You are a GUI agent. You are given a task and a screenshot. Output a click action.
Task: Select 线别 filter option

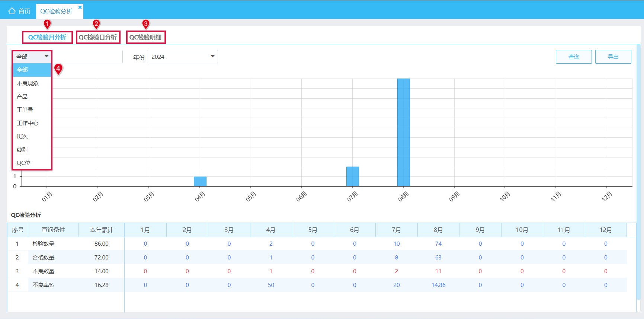(32, 150)
